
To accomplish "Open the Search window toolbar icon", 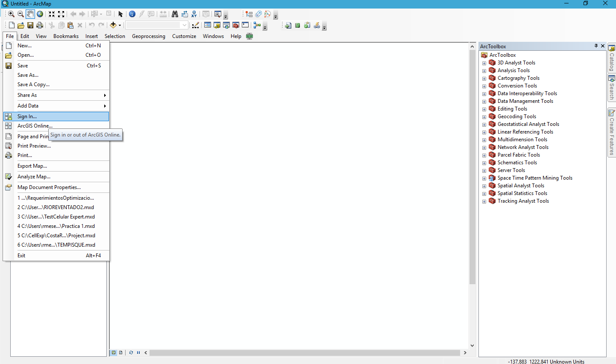I will coord(226,25).
